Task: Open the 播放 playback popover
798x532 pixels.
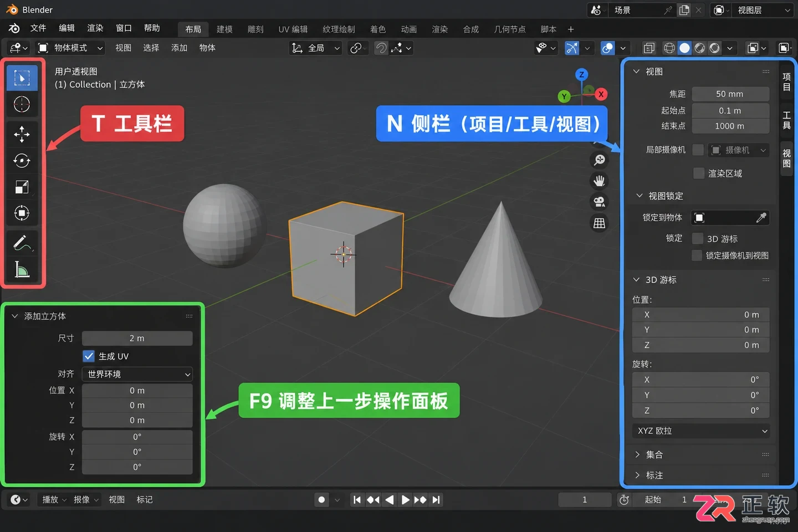Action: (x=54, y=500)
